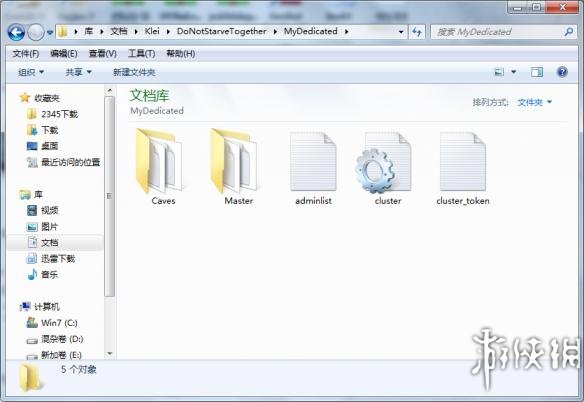Select the Master folder icon
Image resolution: width=584 pixels, height=402 pixels.
coord(235,161)
